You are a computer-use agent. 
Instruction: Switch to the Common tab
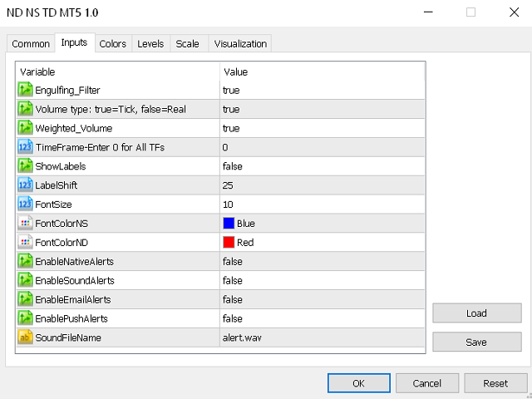[x=31, y=44]
